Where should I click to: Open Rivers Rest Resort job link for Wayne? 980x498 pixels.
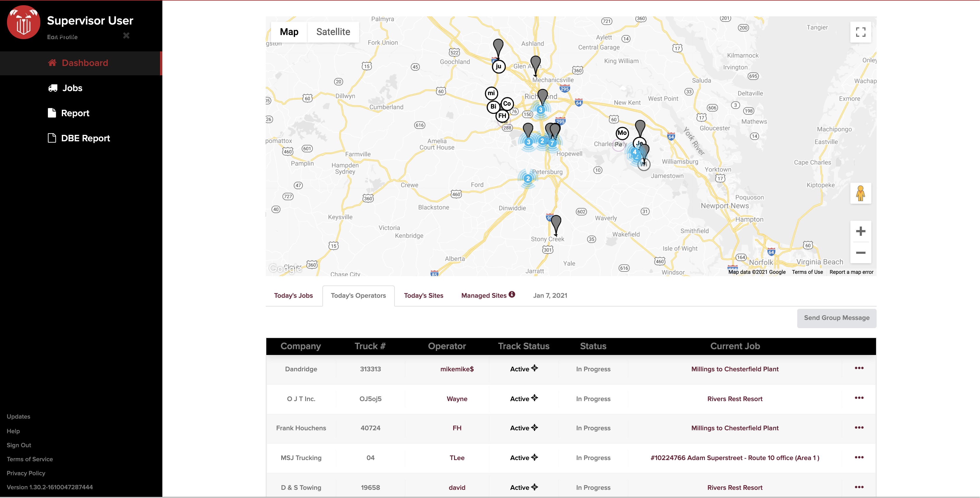click(734, 399)
